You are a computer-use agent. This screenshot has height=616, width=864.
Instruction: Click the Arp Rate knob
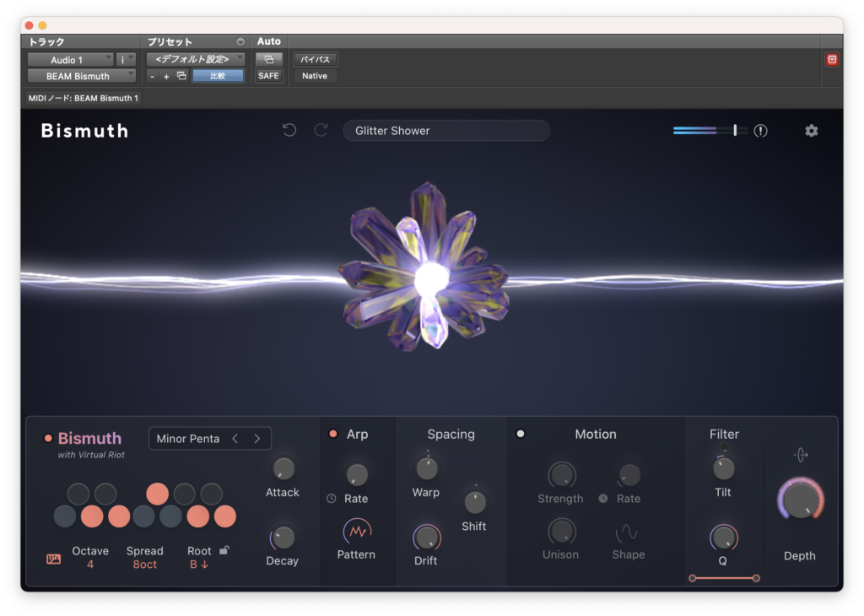pos(357,474)
